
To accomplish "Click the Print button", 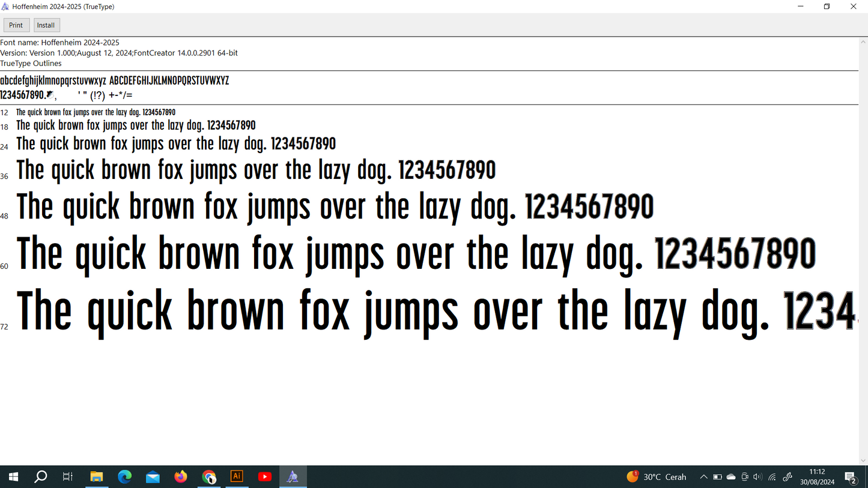I will click(x=16, y=25).
